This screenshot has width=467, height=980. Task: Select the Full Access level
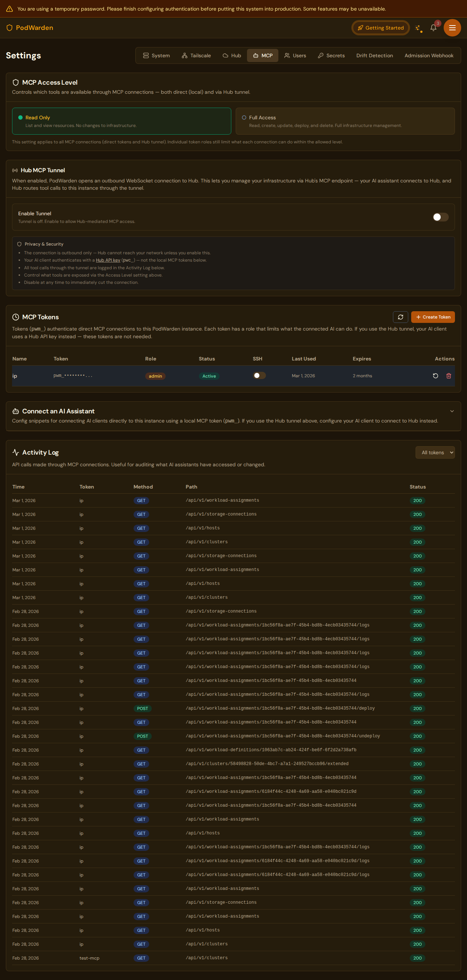345,121
